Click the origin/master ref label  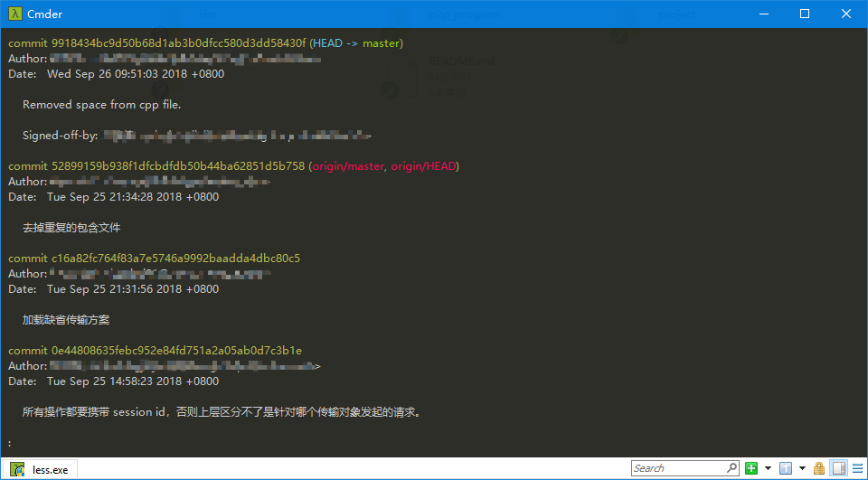(x=347, y=166)
